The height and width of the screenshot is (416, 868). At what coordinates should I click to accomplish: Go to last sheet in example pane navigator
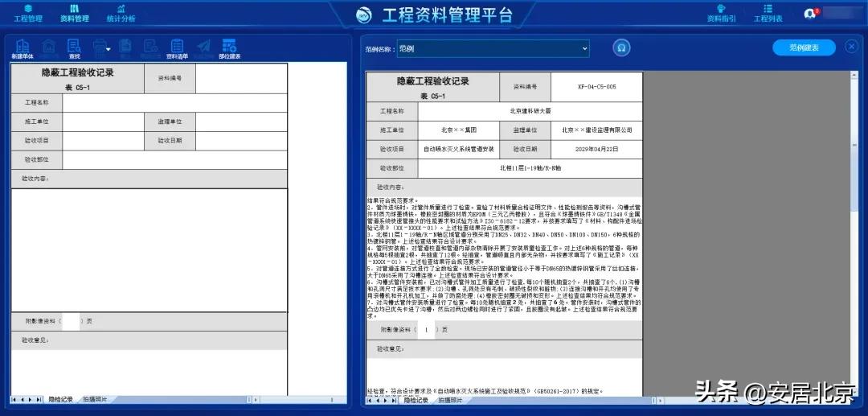[393, 400]
